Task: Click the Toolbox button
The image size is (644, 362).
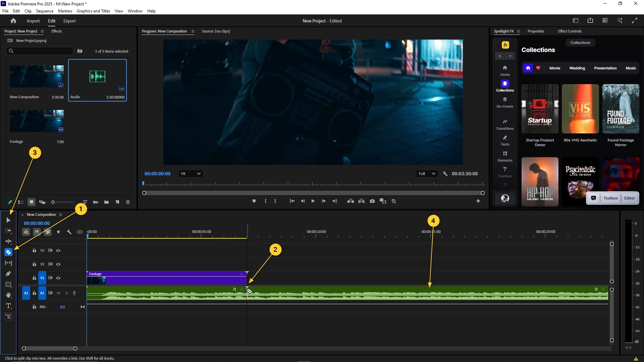Action: click(610, 198)
